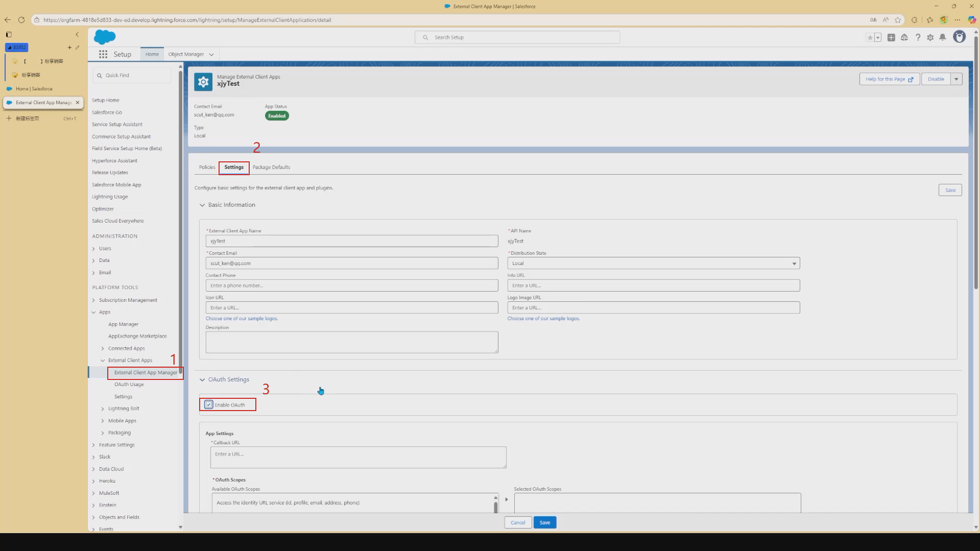Open the browser Settings and more menu
The width and height of the screenshot is (980, 551).
(958, 20)
